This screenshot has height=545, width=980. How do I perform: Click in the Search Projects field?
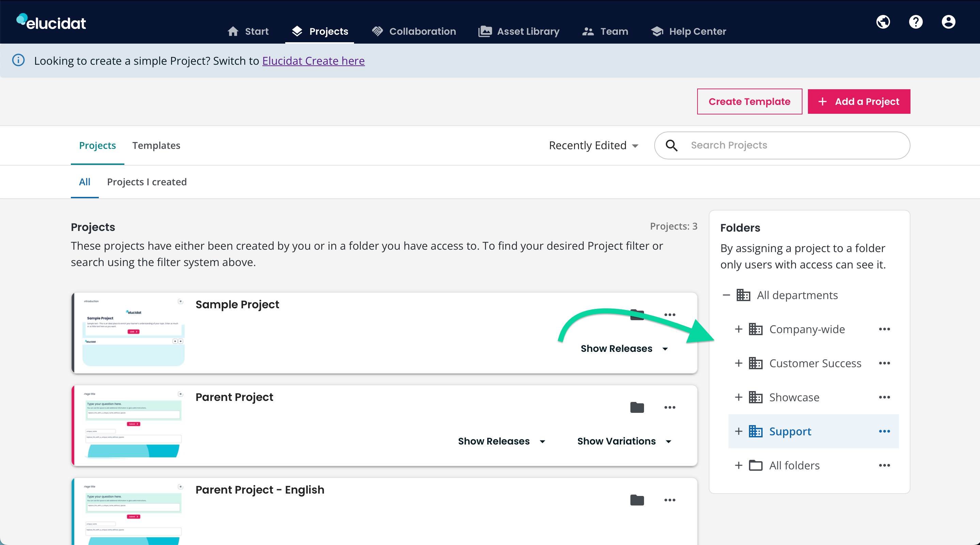[782, 145]
